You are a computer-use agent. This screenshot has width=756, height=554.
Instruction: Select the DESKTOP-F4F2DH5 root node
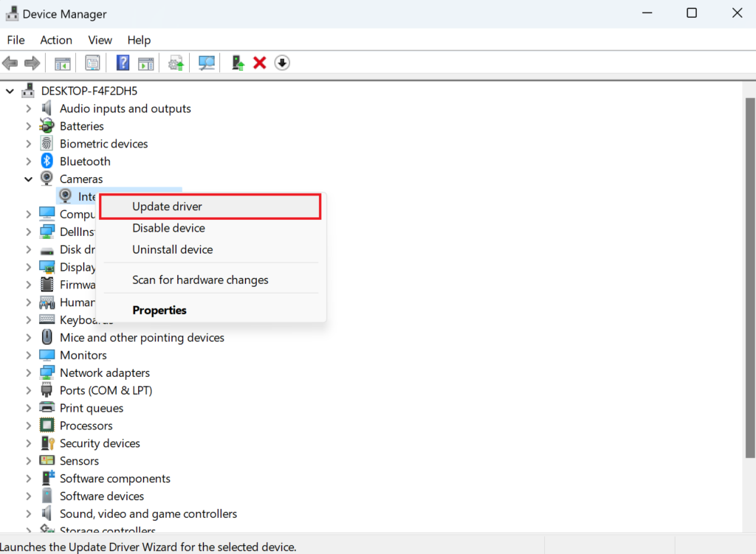pos(89,91)
